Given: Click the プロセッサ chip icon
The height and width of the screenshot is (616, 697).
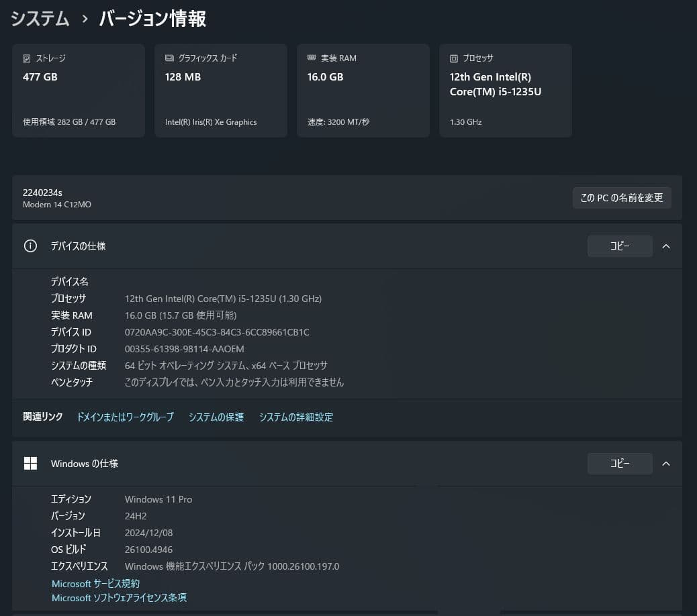Looking at the screenshot, I should pos(454,58).
